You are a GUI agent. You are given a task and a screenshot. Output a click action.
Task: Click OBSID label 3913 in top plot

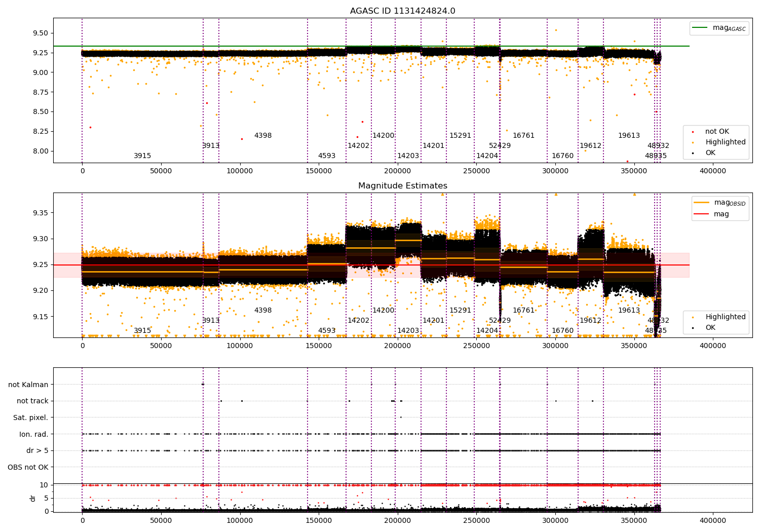point(211,145)
